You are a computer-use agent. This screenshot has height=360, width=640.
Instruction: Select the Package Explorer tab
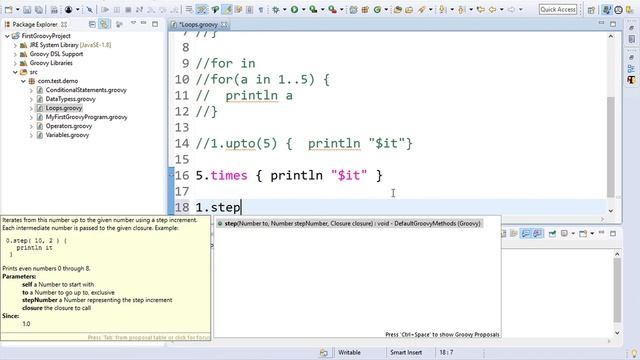tap(35, 24)
